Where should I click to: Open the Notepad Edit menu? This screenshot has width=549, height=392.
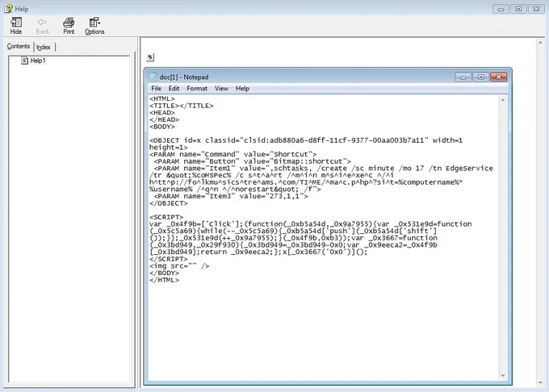click(x=174, y=89)
